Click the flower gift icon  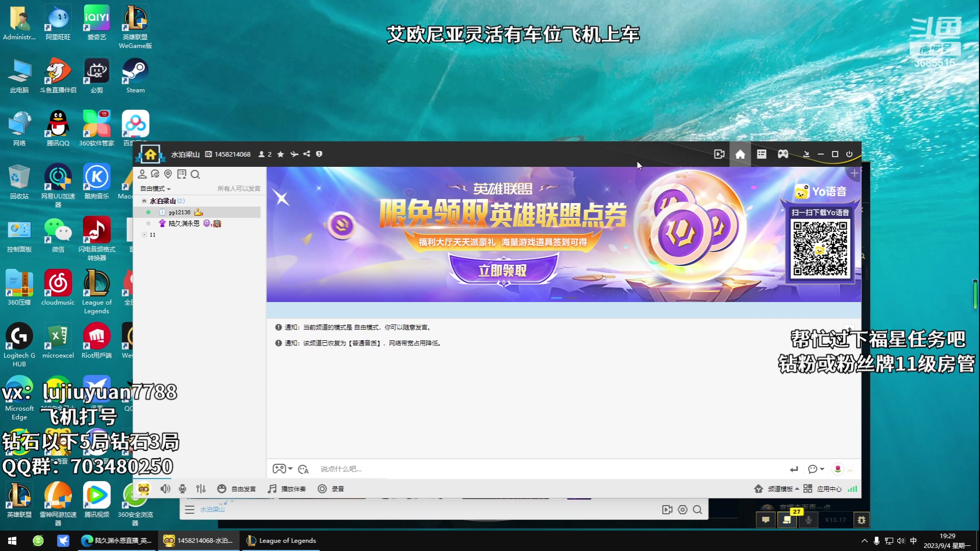[x=838, y=469]
